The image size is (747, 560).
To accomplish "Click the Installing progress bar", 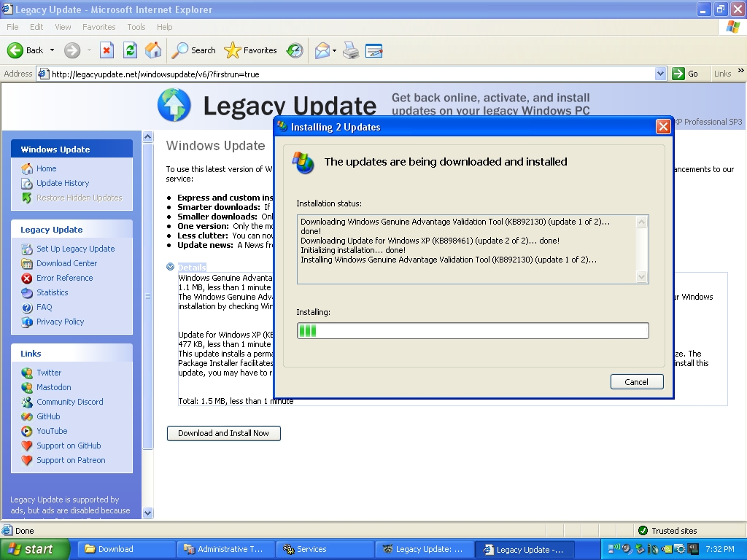I will click(473, 330).
